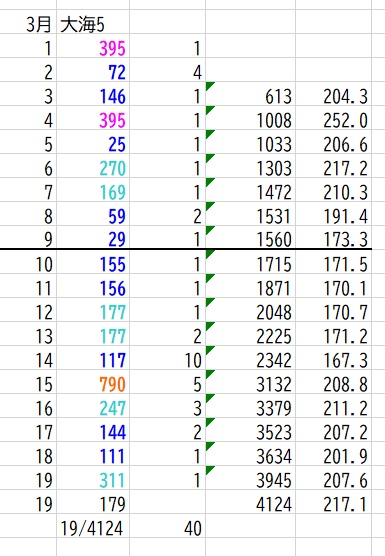The image size is (385, 556).
Task: Click the green triangle marker beside 3132
Action: (209, 373)
